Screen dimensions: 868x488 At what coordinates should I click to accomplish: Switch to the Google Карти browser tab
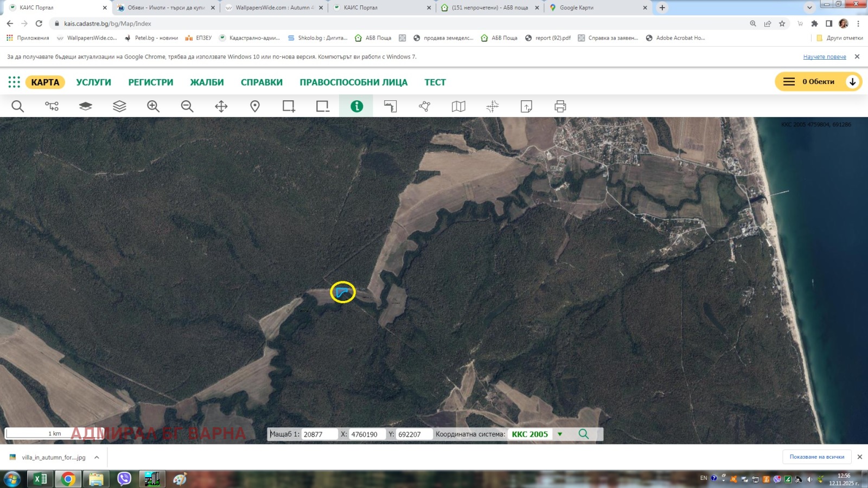point(598,8)
